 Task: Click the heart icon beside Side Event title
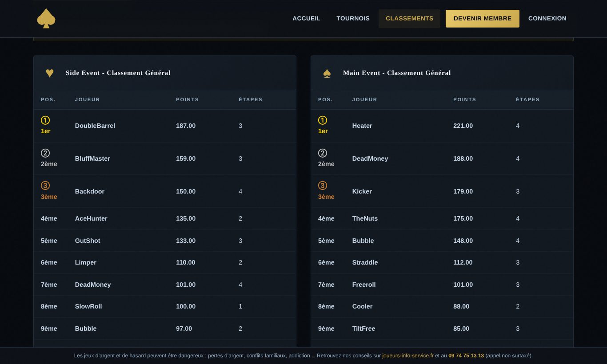(50, 73)
